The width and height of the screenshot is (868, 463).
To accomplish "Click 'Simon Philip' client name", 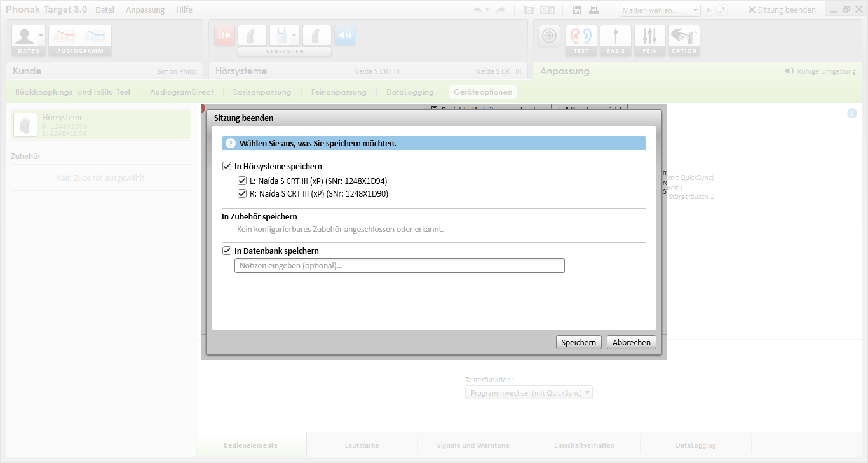I will (x=177, y=71).
